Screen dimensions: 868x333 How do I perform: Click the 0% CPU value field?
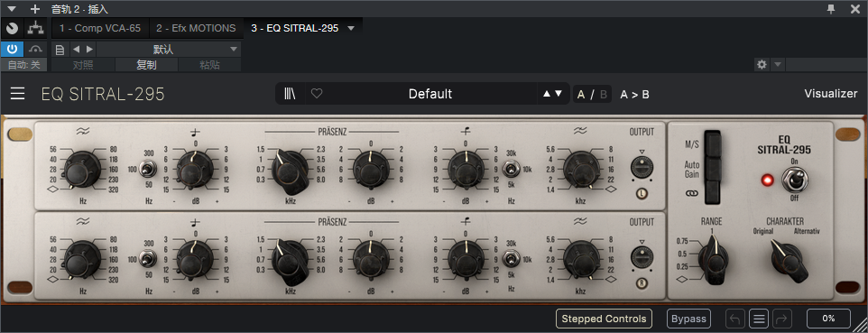pyautogui.click(x=828, y=319)
